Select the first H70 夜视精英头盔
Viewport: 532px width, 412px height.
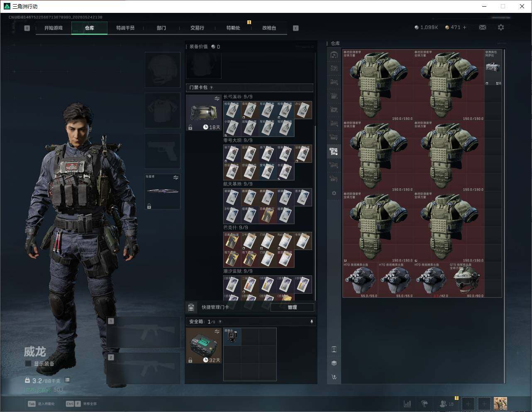360,280
